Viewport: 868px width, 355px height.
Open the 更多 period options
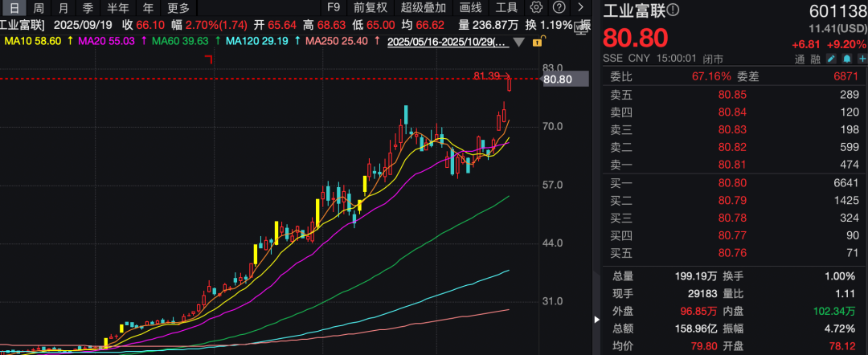178,8
